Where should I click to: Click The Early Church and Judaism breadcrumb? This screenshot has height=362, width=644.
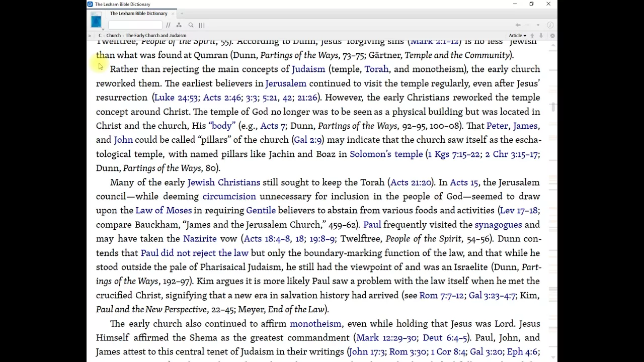(x=156, y=36)
